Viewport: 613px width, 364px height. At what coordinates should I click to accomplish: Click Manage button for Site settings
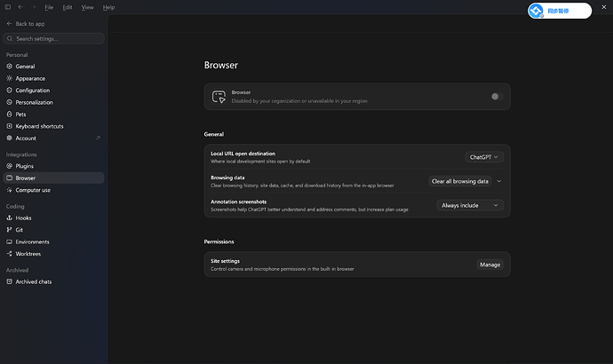pos(490,265)
